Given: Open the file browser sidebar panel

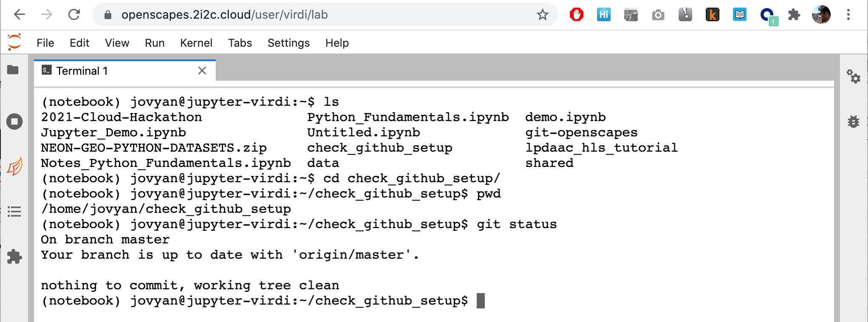Looking at the screenshot, I should click(14, 70).
